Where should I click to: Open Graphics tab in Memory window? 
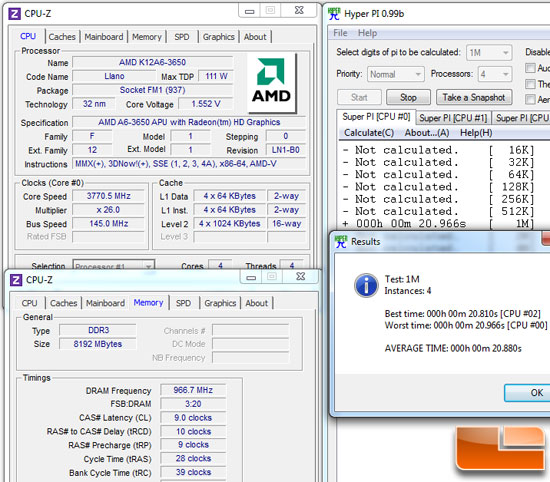tap(220, 303)
